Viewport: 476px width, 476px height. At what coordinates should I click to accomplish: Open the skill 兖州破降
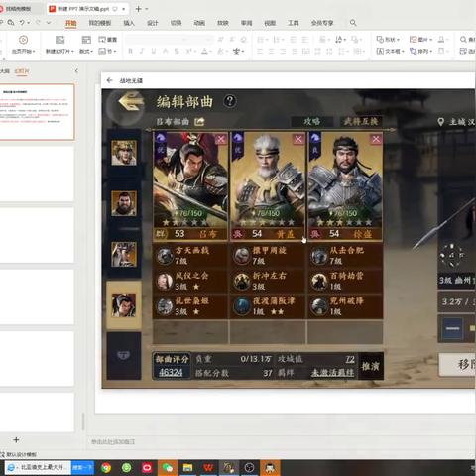pyautogui.click(x=345, y=306)
